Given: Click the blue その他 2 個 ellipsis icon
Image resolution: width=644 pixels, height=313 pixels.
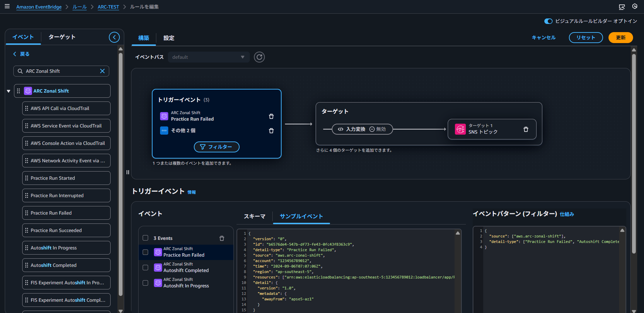Looking at the screenshot, I should point(164,131).
